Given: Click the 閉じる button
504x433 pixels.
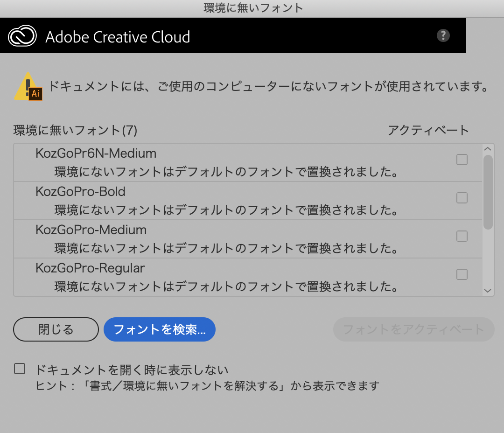Looking at the screenshot, I should (x=56, y=329).
